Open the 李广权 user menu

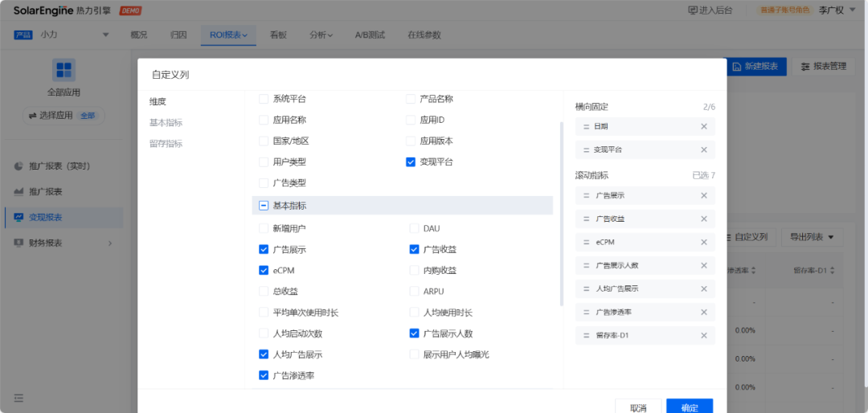(x=837, y=10)
